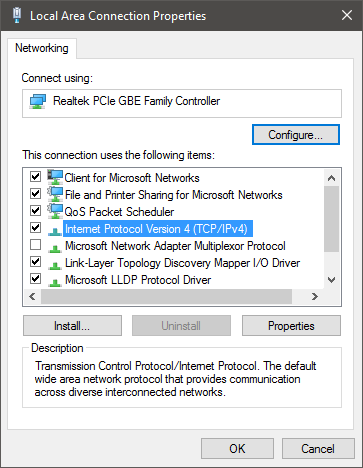
Task: Click the list scroll down arrow
Action: coord(331,280)
